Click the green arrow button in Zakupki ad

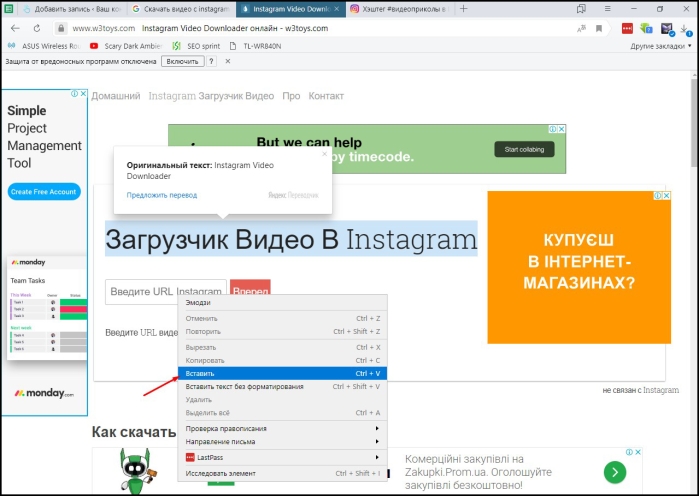pyautogui.click(x=615, y=472)
